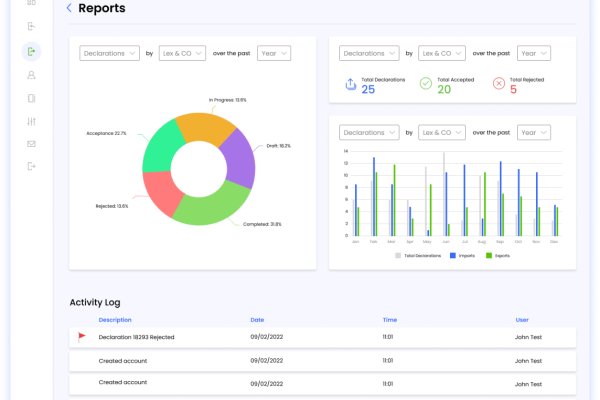The width and height of the screenshot is (600, 400).
Task: Click the green Completed donut segment
Action: (212, 207)
